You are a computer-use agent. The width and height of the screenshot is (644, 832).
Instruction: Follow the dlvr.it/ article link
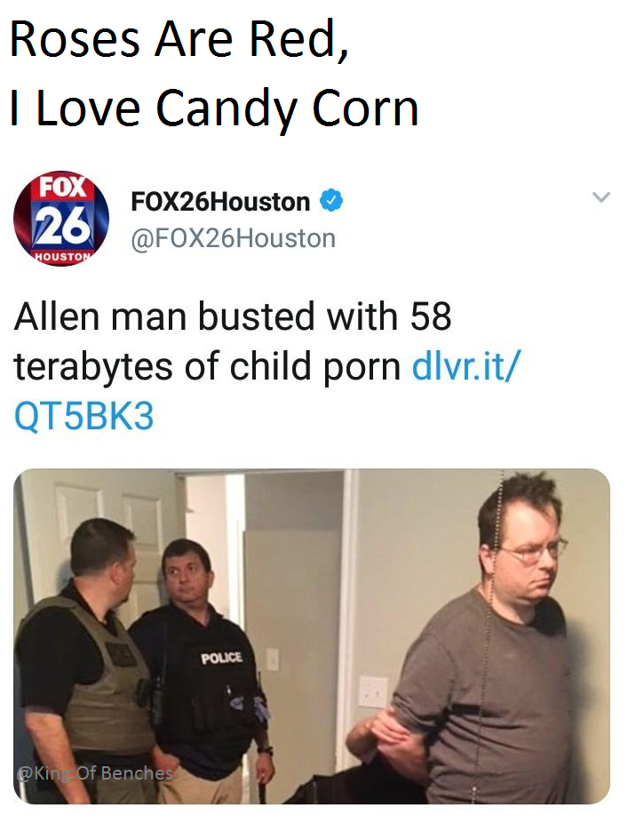[466, 365]
